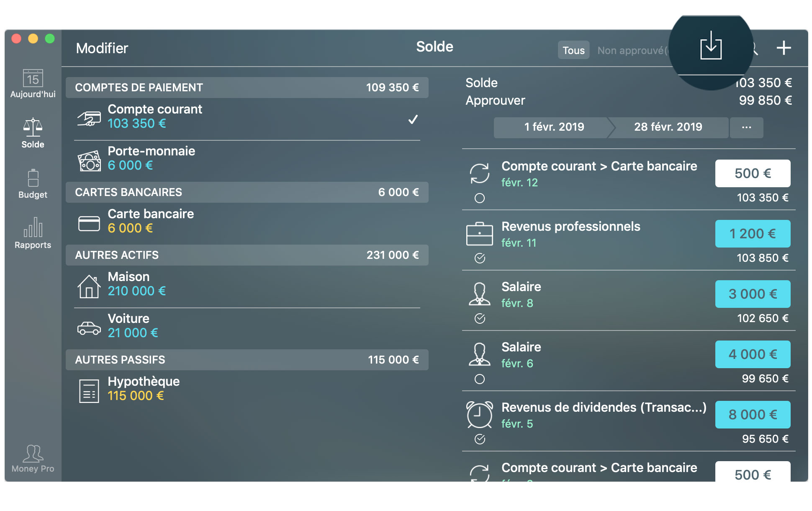812x511 pixels.
Task: Click the add new entry icon
Action: [784, 49]
